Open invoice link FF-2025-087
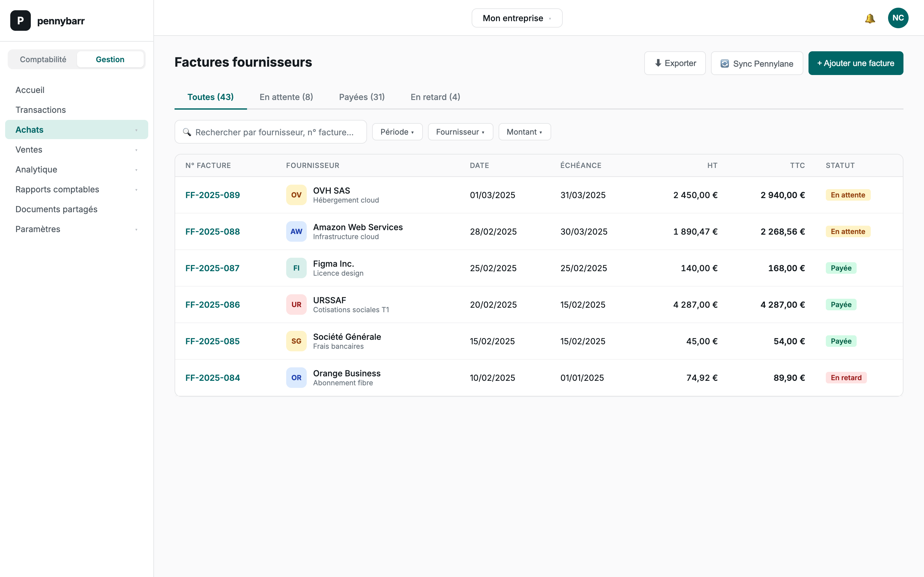The image size is (924, 577). (212, 268)
